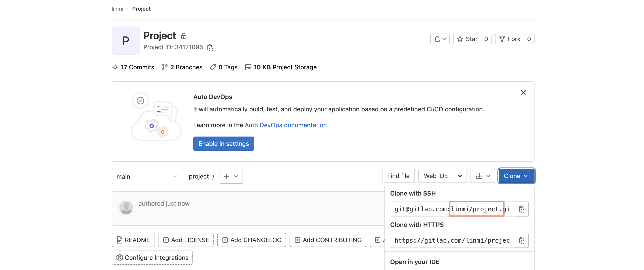Viewport: 644px width, 270px height.
Task: Click the "Auto DevOps" banner heading
Action: click(x=213, y=97)
